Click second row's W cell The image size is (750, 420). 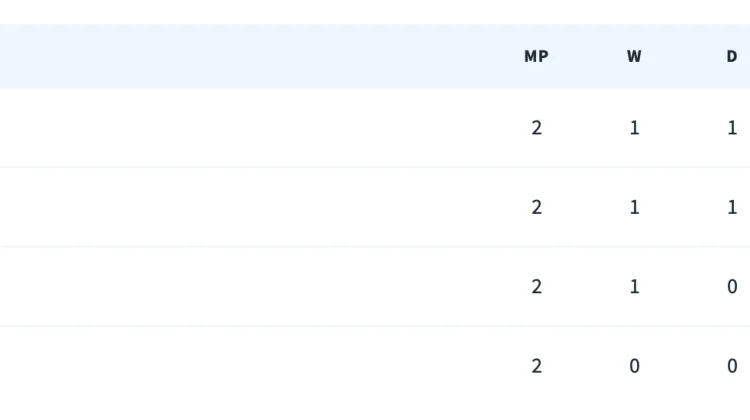coord(634,207)
